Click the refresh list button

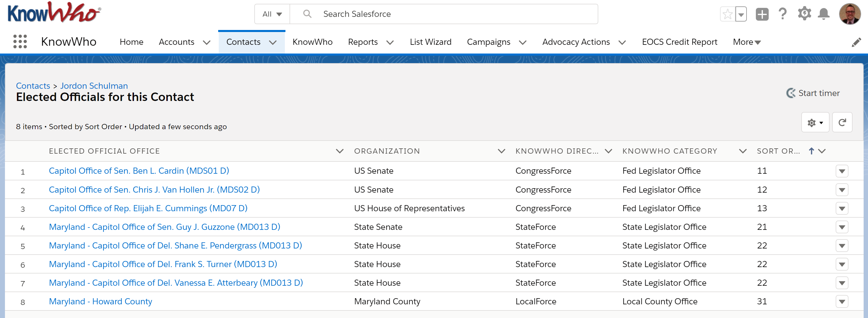[x=842, y=122]
